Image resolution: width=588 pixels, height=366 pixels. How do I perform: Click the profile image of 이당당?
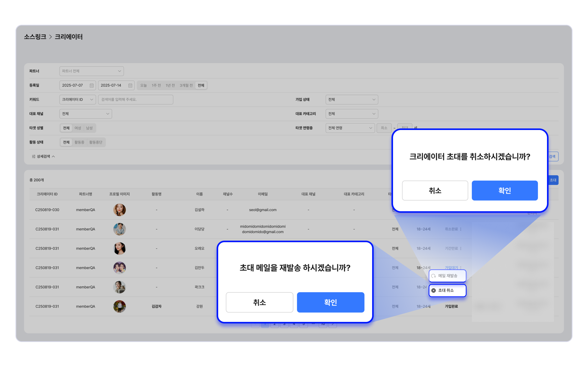click(120, 229)
